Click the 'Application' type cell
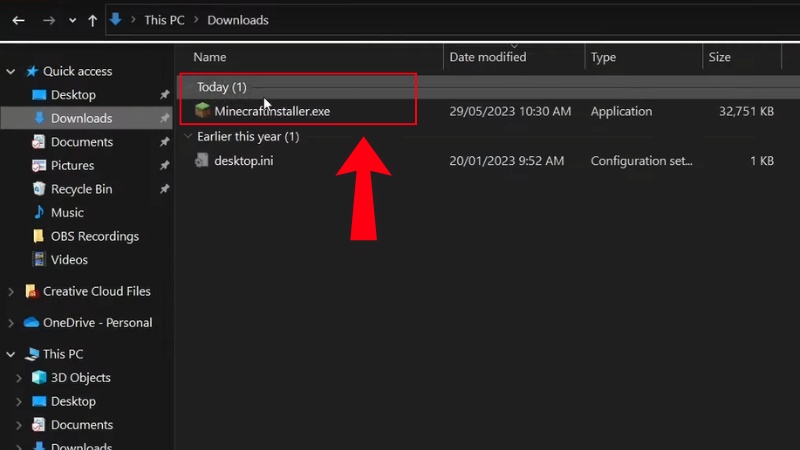The height and width of the screenshot is (450, 800). 621,111
